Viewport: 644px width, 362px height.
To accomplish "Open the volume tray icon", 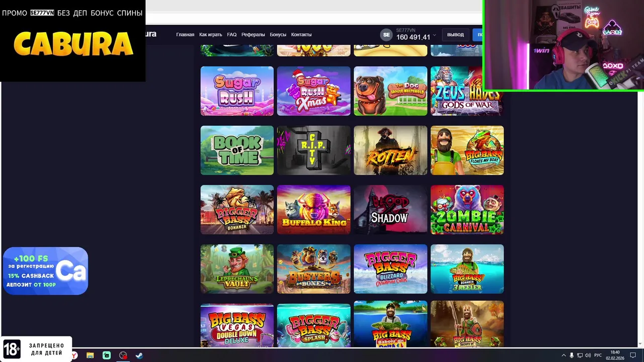I will (588, 355).
